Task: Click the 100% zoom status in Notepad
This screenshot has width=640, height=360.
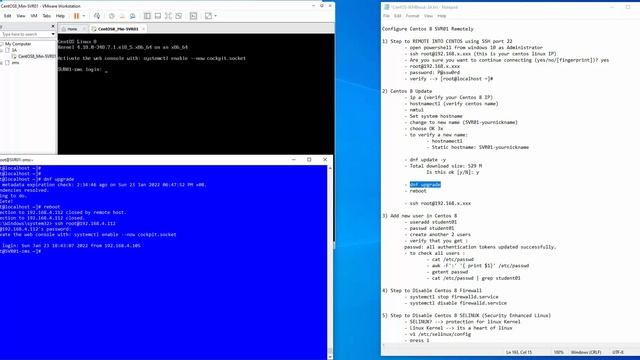Action: (x=558, y=352)
